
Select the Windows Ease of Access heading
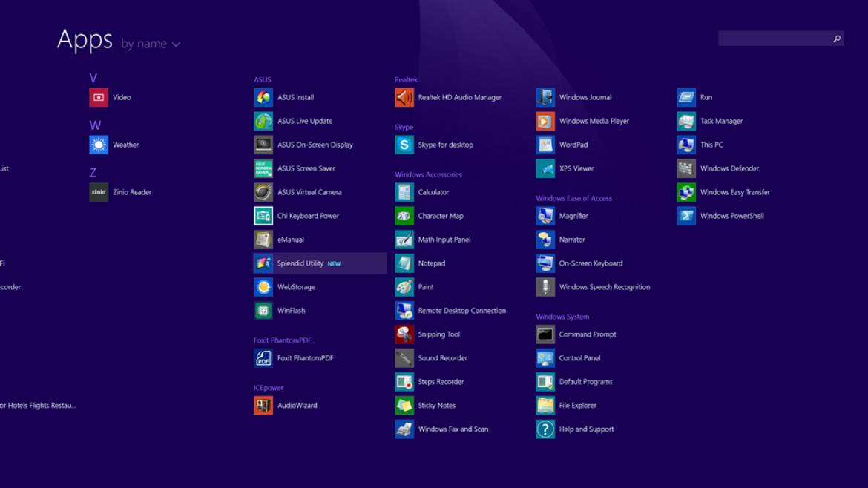click(x=573, y=198)
